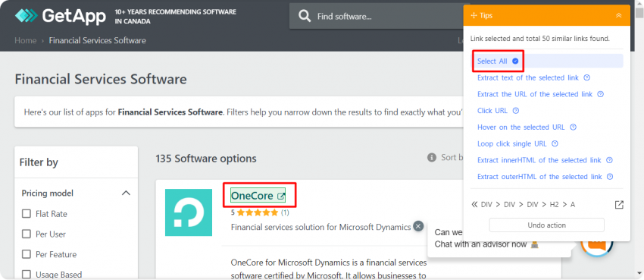
Task: Click the GetApp logo icon
Action: click(26, 16)
